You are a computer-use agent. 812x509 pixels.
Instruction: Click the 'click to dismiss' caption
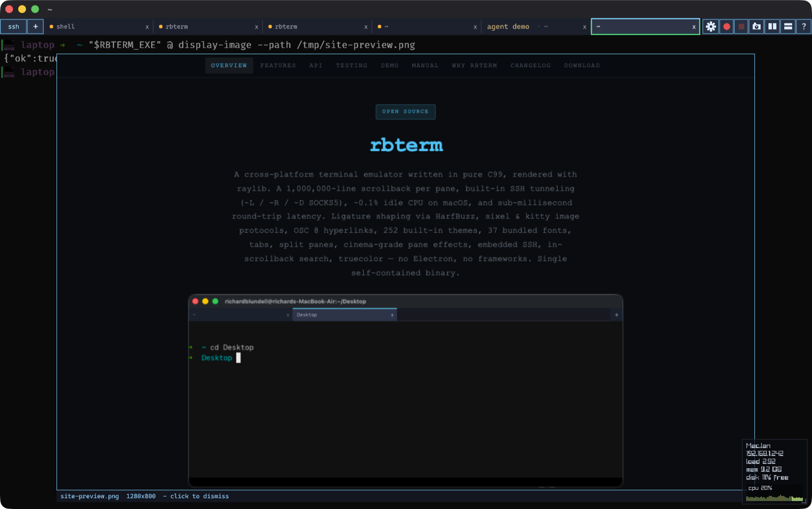199,496
